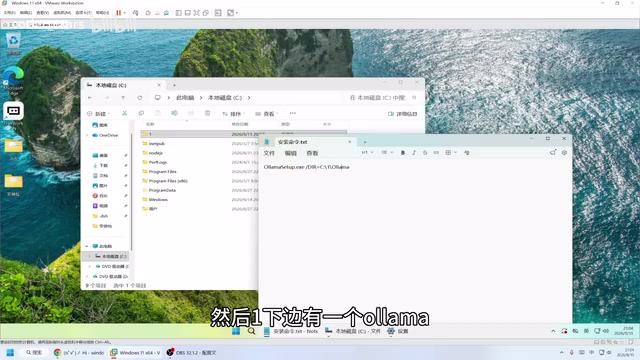640x360 pixels.
Task: Toggle strikethrough formatting in Notepad
Action: (425, 152)
